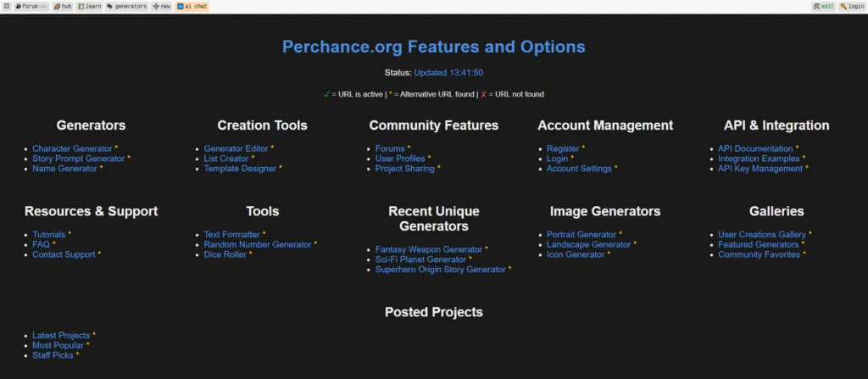
Task: Open the forum button in top bar
Action: pyautogui.click(x=31, y=7)
